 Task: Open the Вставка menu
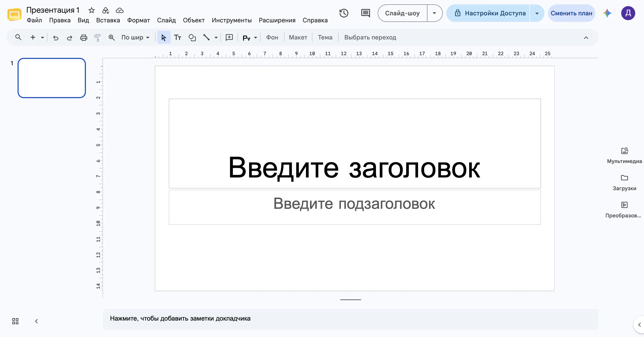point(108,20)
